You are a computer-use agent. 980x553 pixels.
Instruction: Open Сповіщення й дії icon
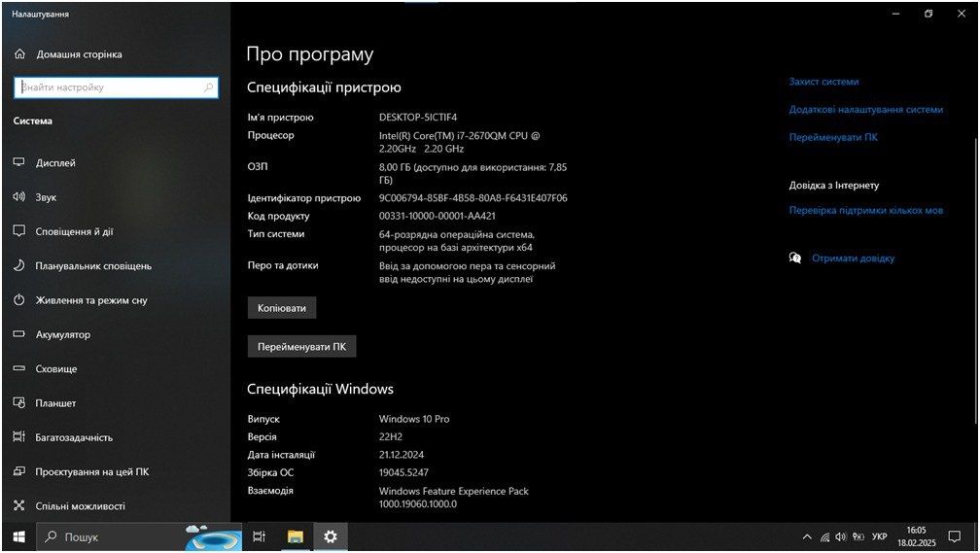(19, 231)
